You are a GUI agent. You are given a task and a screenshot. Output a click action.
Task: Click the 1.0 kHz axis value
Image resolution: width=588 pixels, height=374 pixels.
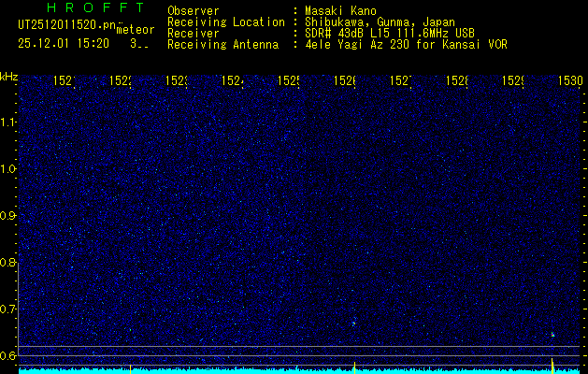click(x=8, y=169)
